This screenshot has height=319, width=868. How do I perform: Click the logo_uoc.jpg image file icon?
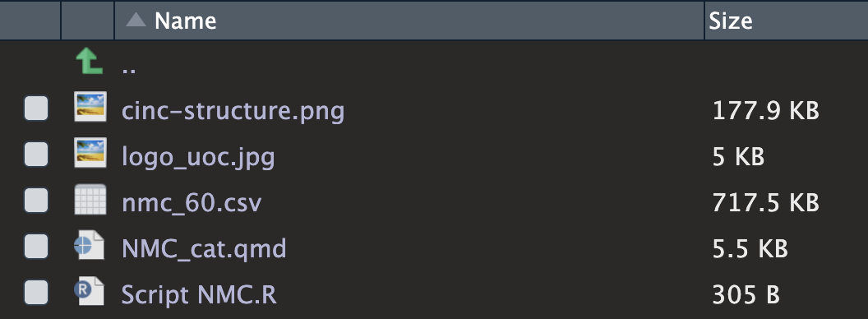90,153
